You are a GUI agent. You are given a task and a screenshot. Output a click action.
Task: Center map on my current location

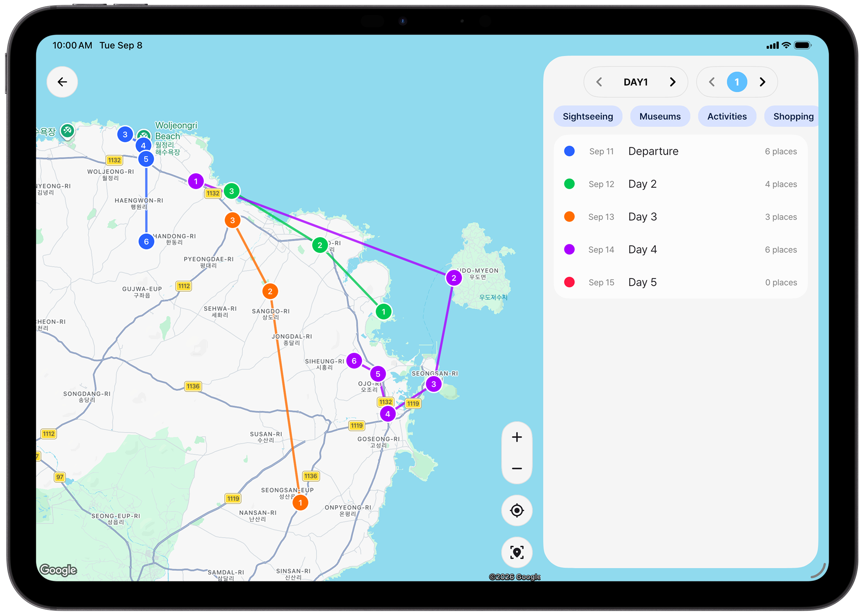click(x=516, y=510)
